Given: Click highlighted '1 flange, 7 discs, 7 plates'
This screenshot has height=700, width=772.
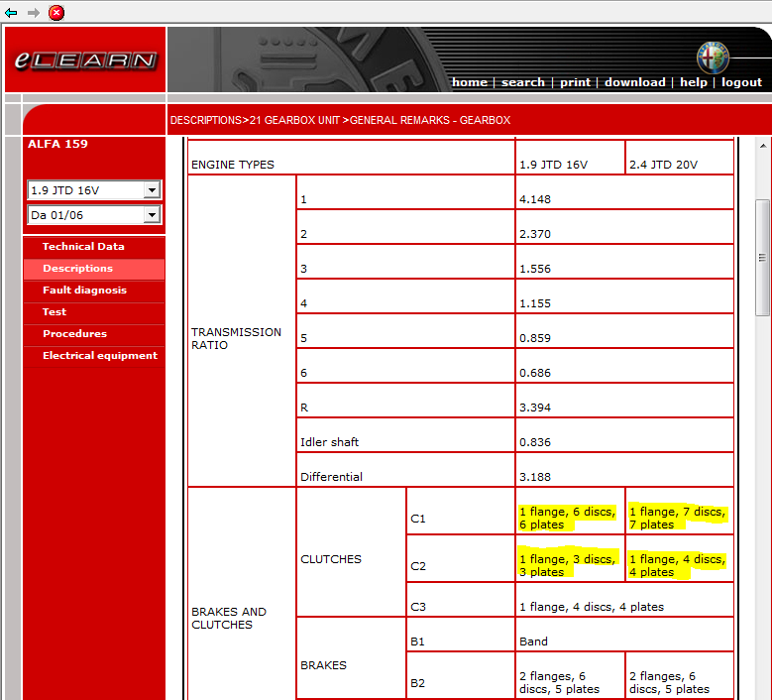Looking at the screenshot, I should (677, 519).
